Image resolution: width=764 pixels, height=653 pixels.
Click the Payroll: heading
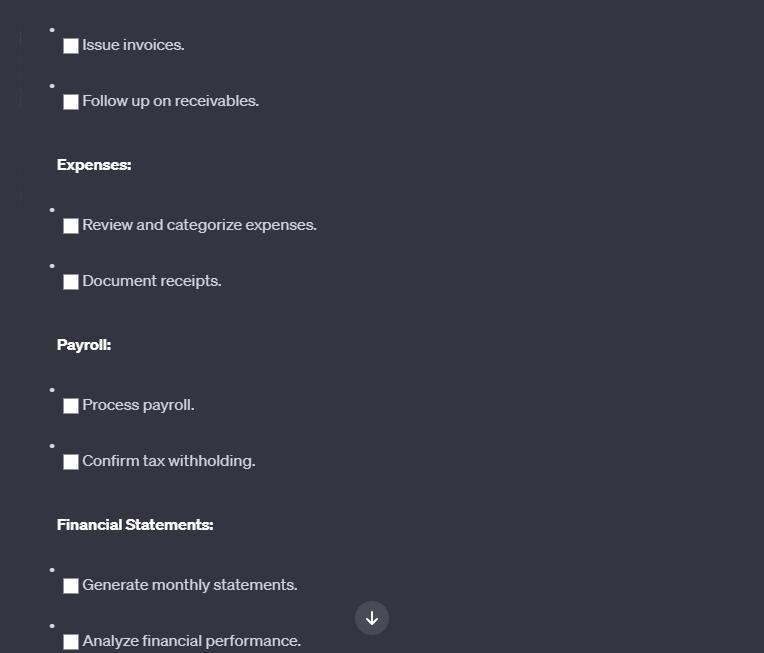pyautogui.click(x=84, y=345)
